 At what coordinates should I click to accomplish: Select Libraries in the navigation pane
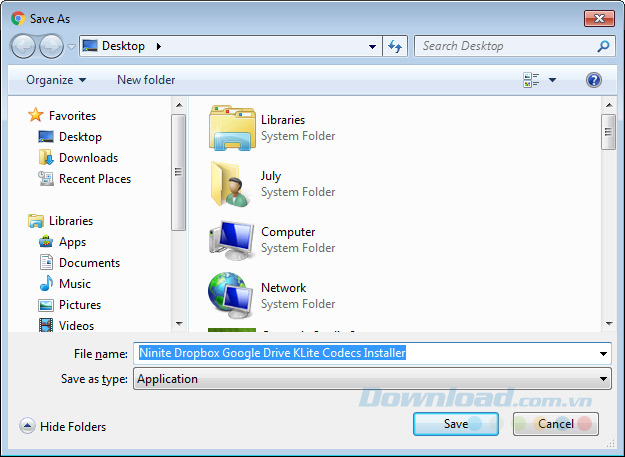pyautogui.click(x=71, y=221)
